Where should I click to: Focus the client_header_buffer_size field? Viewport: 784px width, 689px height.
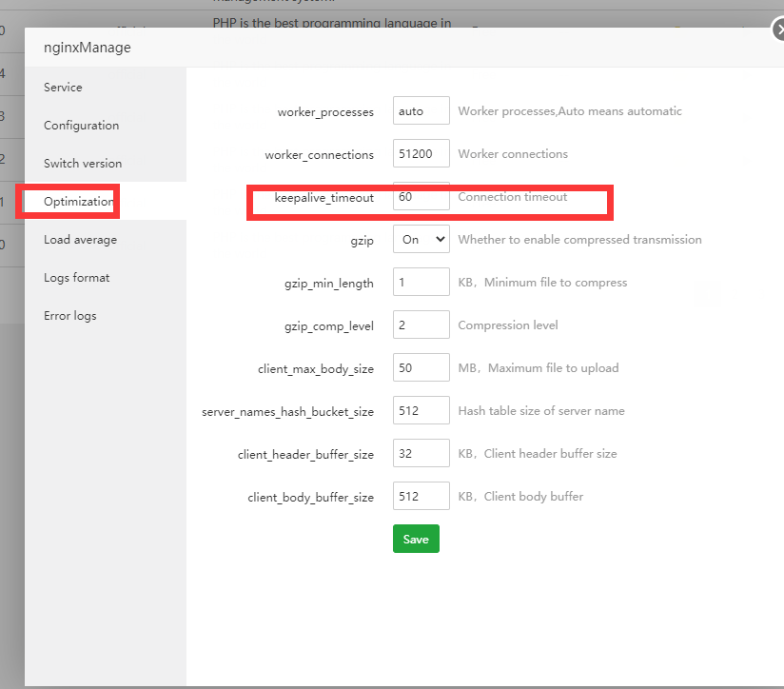pos(421,454)
